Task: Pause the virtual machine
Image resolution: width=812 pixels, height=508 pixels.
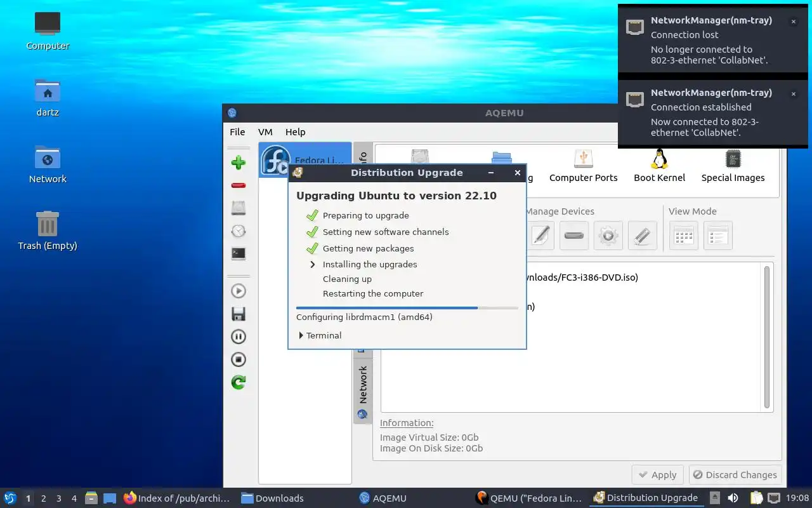Action: tap(239, 337)
